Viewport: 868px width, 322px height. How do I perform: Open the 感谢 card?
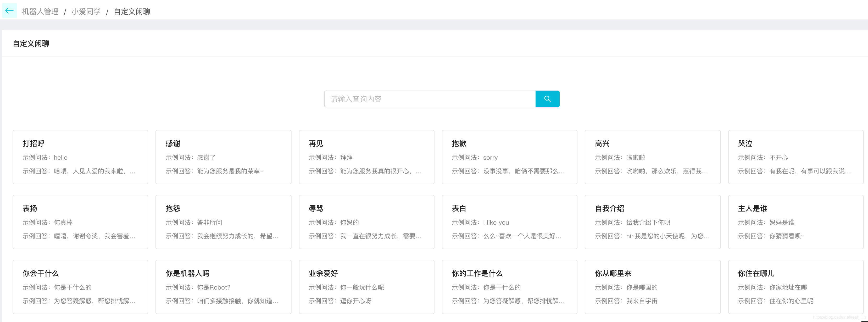point(223,157)
